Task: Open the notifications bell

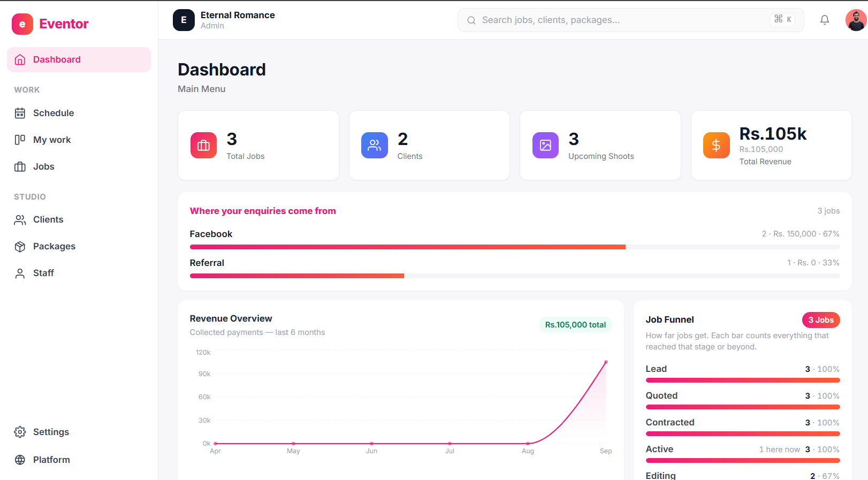Action: [x=825, y=20]
